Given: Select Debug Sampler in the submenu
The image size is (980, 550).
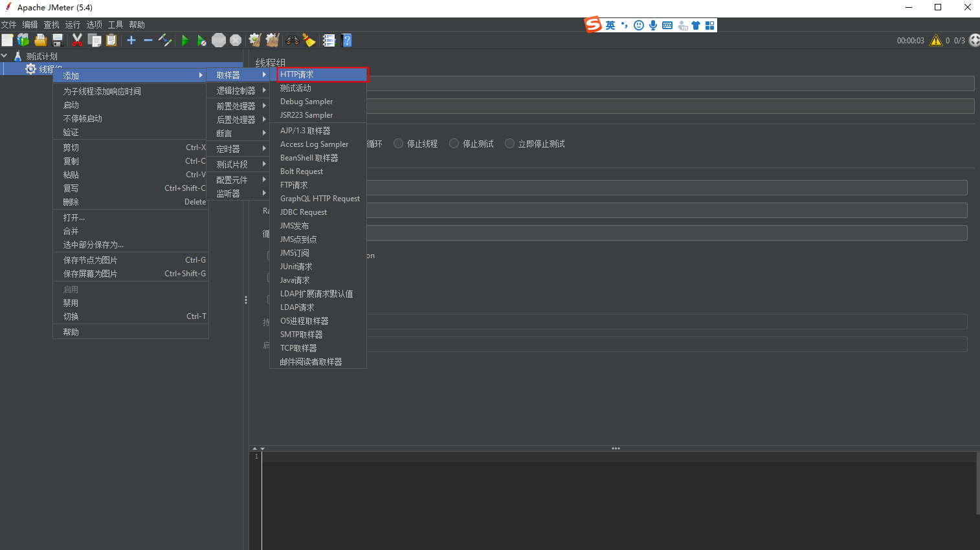Looking at the screenshot, I should coord(318,102).
